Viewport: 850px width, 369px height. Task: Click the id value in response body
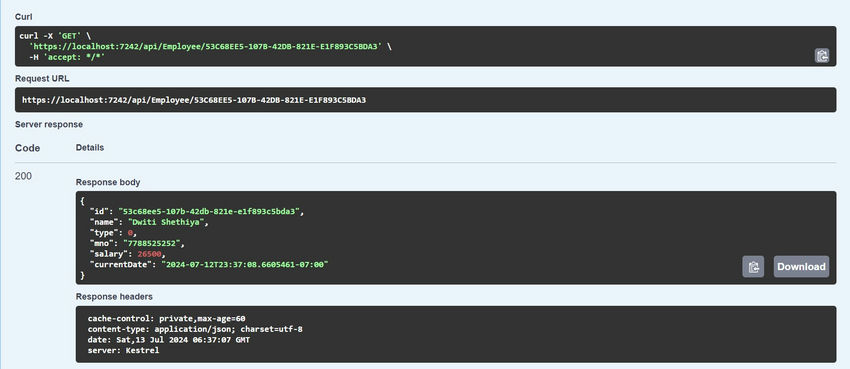[x=209, y=211]
